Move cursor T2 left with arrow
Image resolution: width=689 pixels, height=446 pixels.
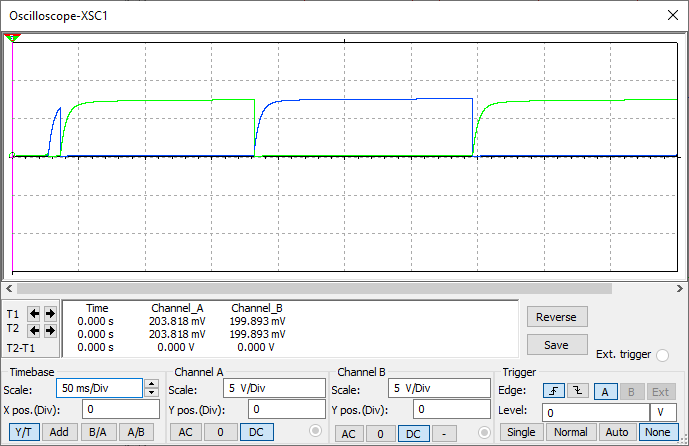34,330
